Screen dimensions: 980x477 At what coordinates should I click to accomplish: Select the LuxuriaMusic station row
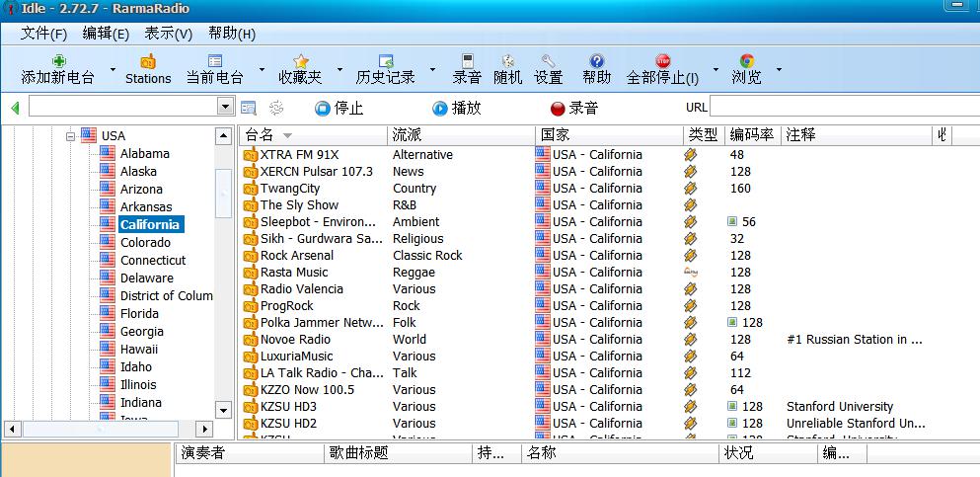tap(297, 357)
